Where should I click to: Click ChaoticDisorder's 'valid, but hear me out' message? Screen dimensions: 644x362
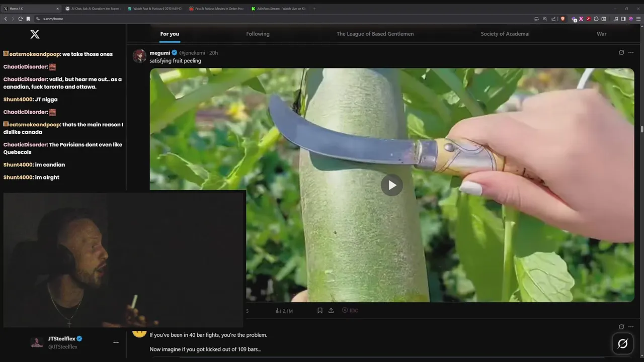(63, 83)
